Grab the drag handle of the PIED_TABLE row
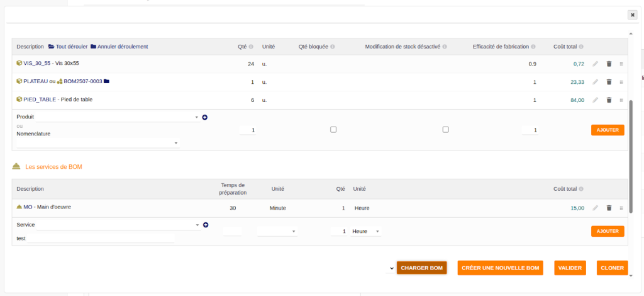Viewport: 644px width, 296px height. 621,100
